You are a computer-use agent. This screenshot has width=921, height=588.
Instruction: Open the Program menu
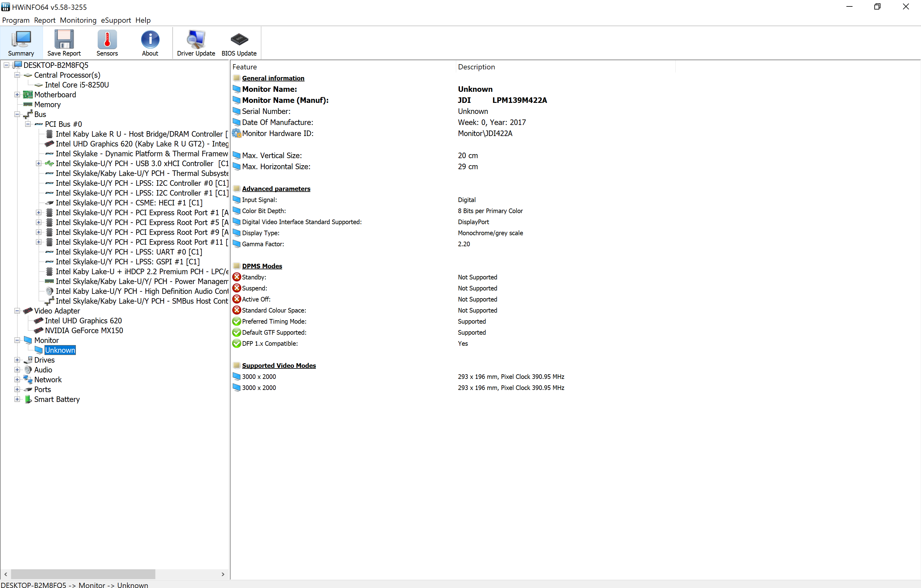click(16, 20)
